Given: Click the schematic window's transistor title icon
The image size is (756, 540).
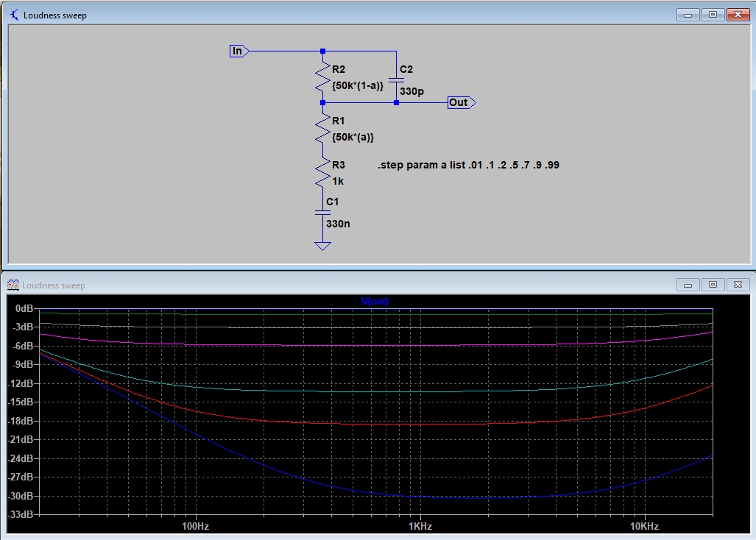Looking at the screenshot, I should pos(13,15).
